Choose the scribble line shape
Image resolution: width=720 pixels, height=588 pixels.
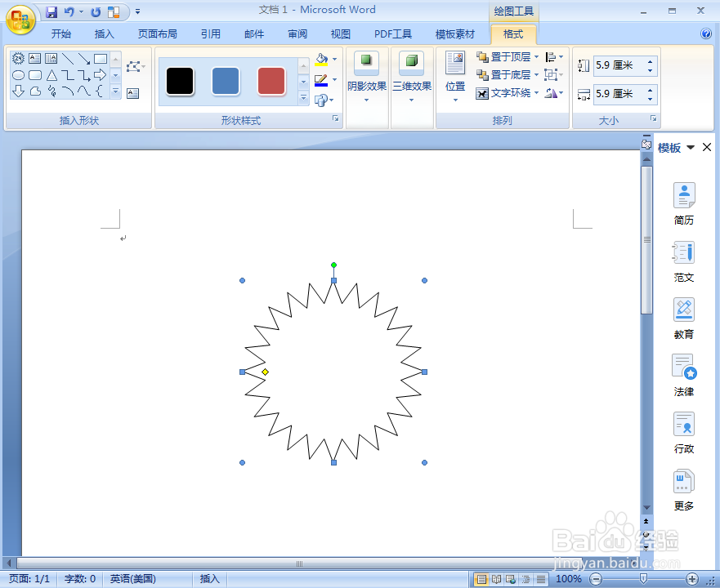coord(51,91)
